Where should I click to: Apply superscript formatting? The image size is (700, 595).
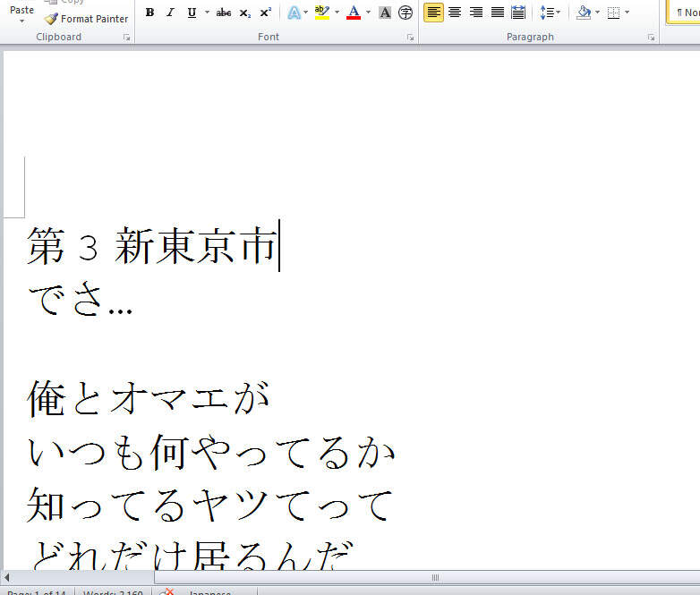pos(266,13)
